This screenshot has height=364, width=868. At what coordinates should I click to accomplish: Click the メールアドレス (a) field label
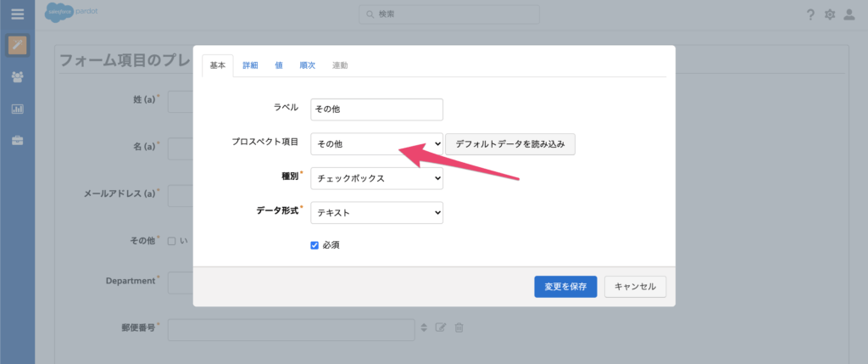(119, 193)
